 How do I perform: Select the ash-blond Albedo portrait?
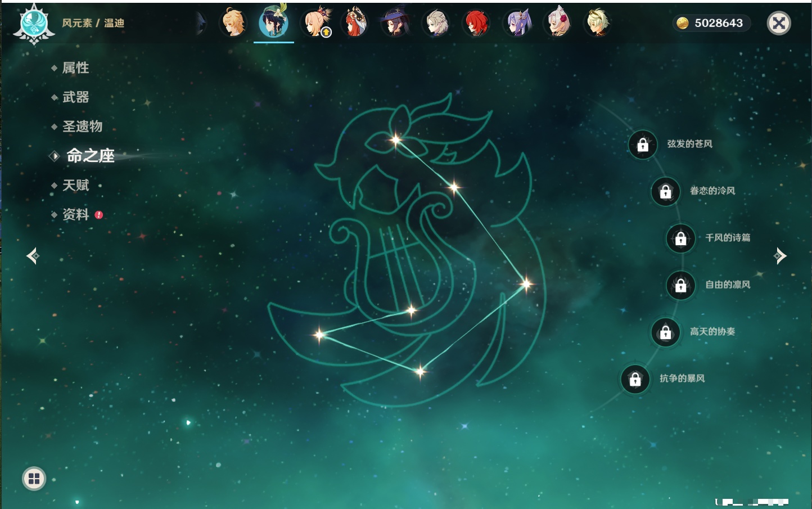pos(436,23)
